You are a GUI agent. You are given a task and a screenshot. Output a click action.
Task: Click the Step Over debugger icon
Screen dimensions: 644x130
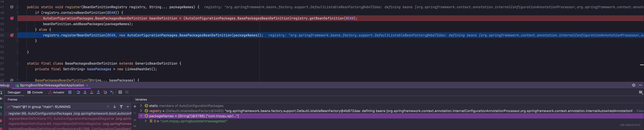[x=78, y=92]
